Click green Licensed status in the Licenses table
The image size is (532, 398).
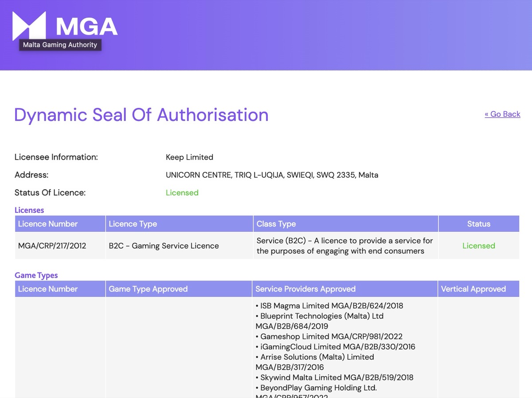coord(479,246)
